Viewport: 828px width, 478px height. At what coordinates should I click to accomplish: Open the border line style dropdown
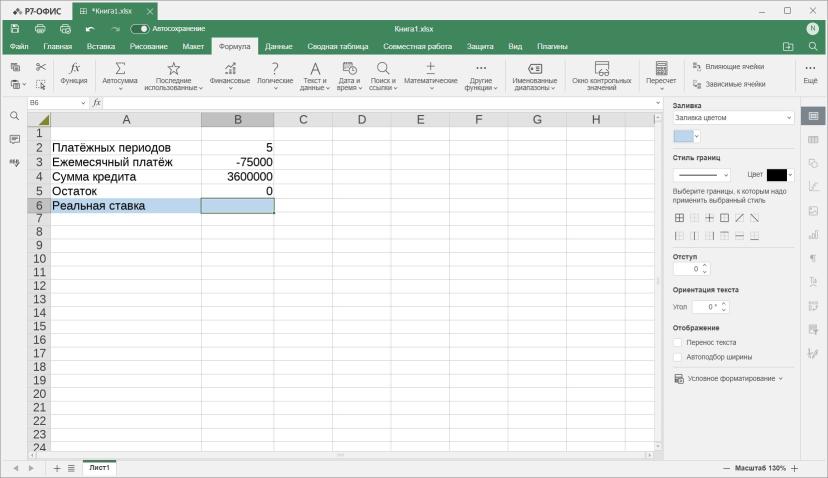pyautogui.click(x=701, y=175)
